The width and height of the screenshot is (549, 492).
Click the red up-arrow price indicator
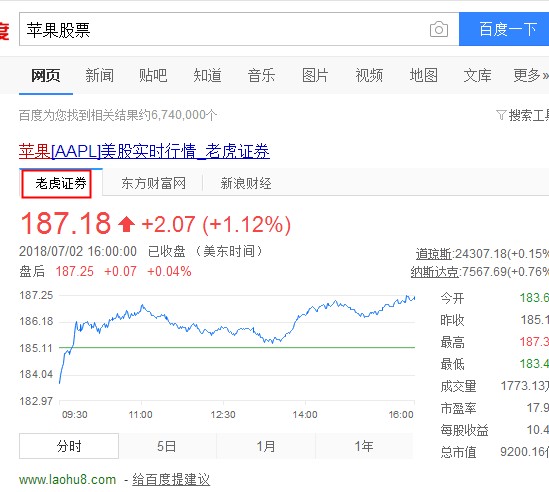coord(126,224)
